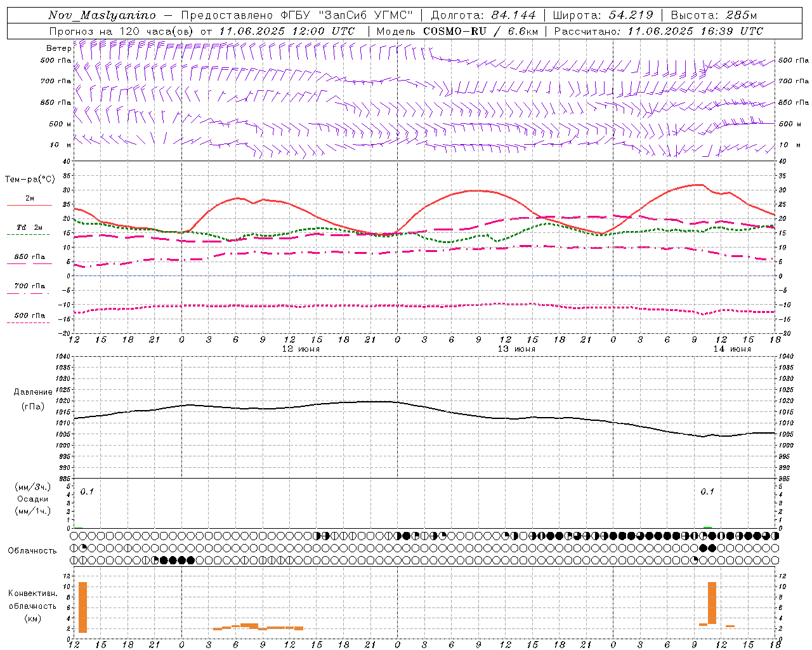
Task: Click the '(мм/3ч.)' precipitation unit label
Action: click(33, 487)
